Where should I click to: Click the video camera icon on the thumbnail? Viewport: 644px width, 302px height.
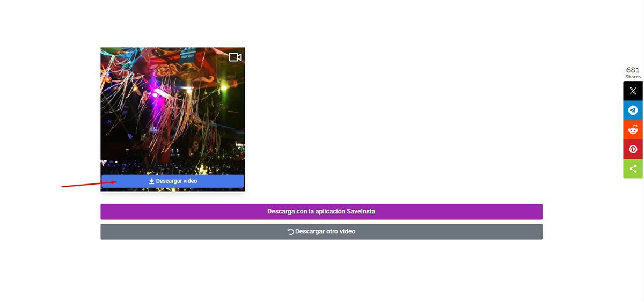[x=235, y=57]
